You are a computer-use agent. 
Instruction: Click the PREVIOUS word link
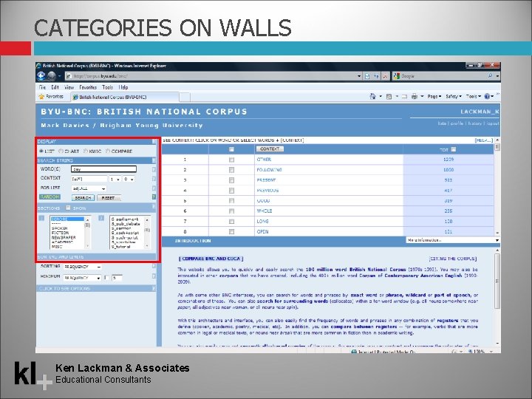coord(267,191)
